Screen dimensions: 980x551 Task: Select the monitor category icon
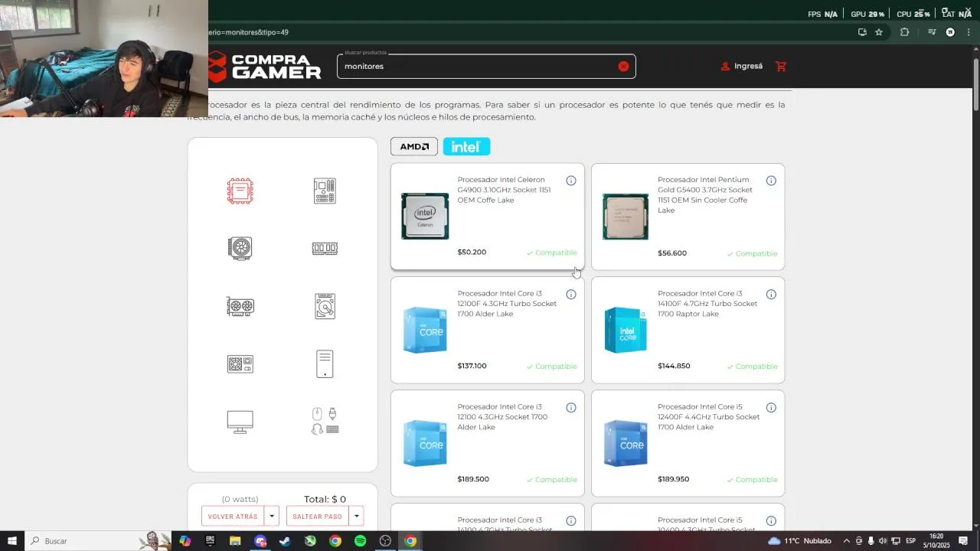click(240, 422)
